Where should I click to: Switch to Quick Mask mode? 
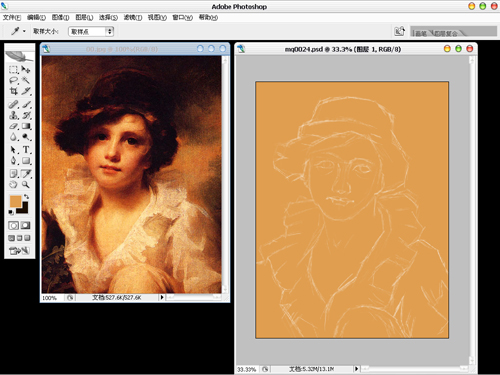tap(25, 226)
